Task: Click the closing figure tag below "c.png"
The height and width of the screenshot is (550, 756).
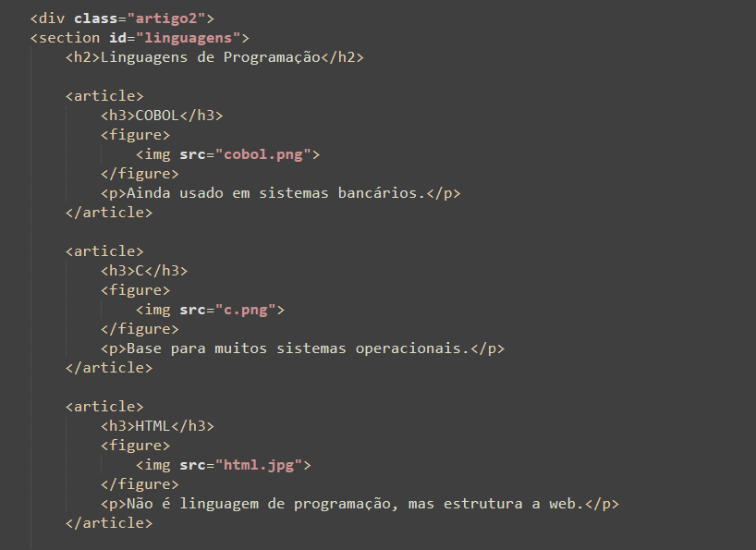Action: (140, 329)
